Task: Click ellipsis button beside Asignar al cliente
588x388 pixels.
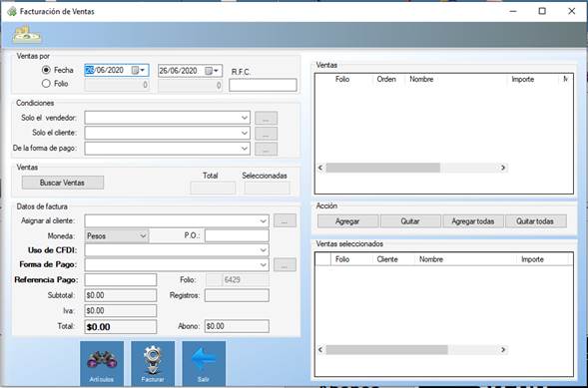Action: 285,221
